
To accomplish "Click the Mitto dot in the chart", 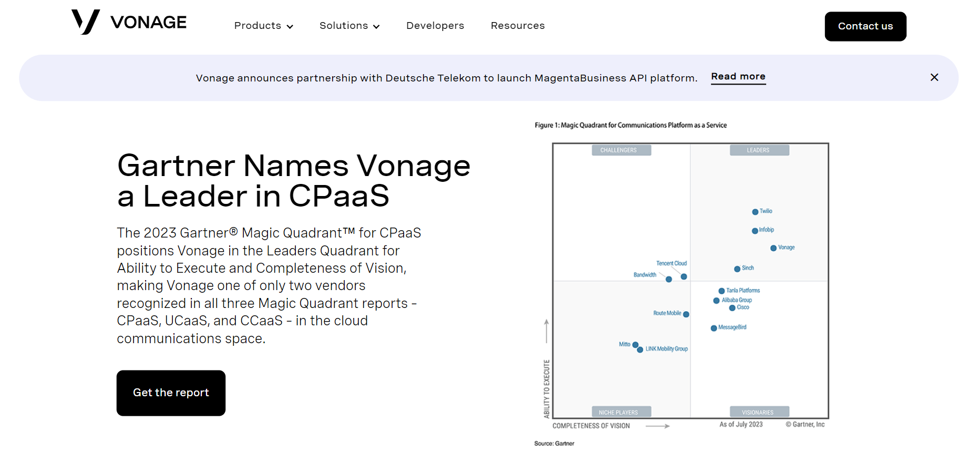I will [635, 345].
